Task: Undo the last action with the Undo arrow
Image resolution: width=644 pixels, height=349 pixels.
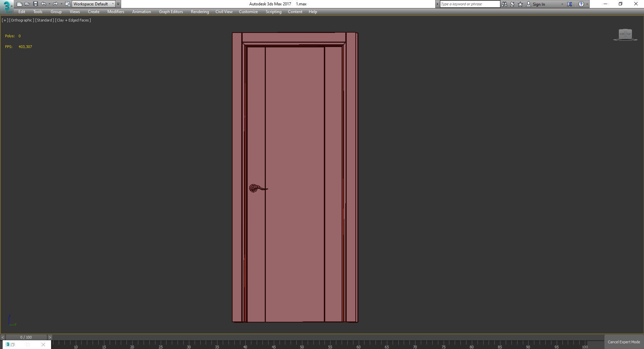Action: 44,4
